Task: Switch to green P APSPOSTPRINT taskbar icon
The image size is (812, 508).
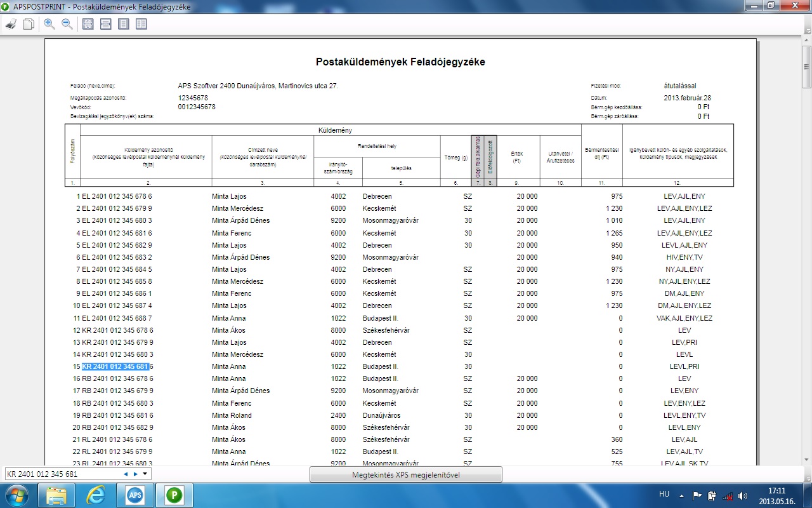Action: pos(174,495)
